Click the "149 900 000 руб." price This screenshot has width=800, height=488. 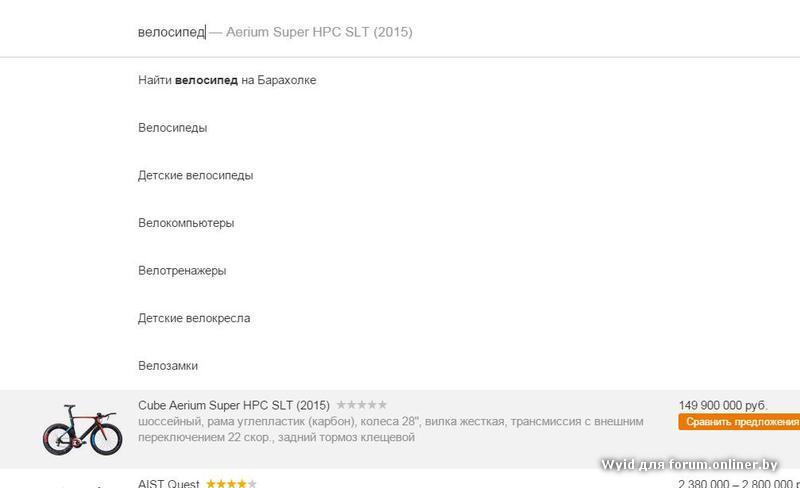click(723, 405)
